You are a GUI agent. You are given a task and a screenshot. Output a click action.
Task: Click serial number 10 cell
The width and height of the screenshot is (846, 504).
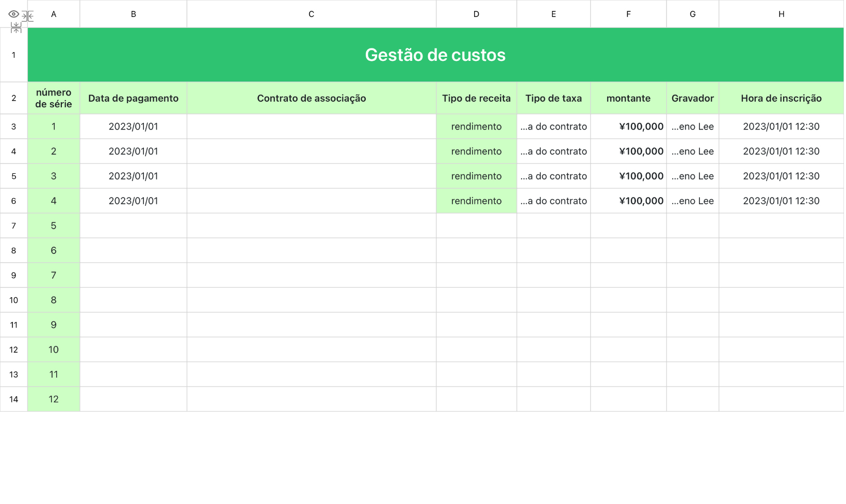coord(54,349)
